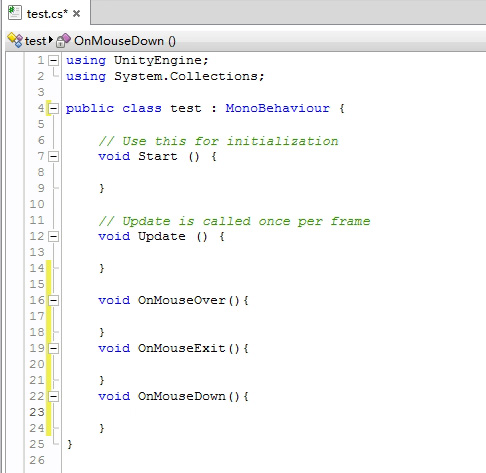Collapse the OnMouseExit method fold marker
Screen dimensions: 486x473
tap(53, 348)
